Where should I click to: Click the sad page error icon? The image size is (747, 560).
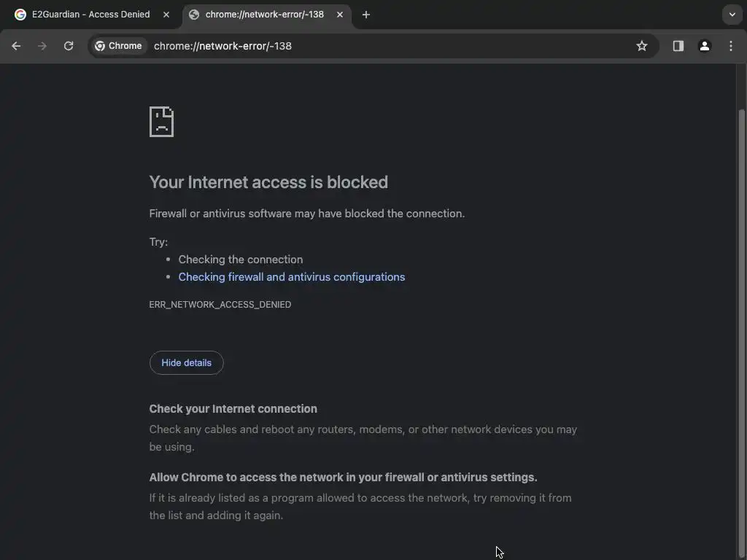click(x=161, y=122)
